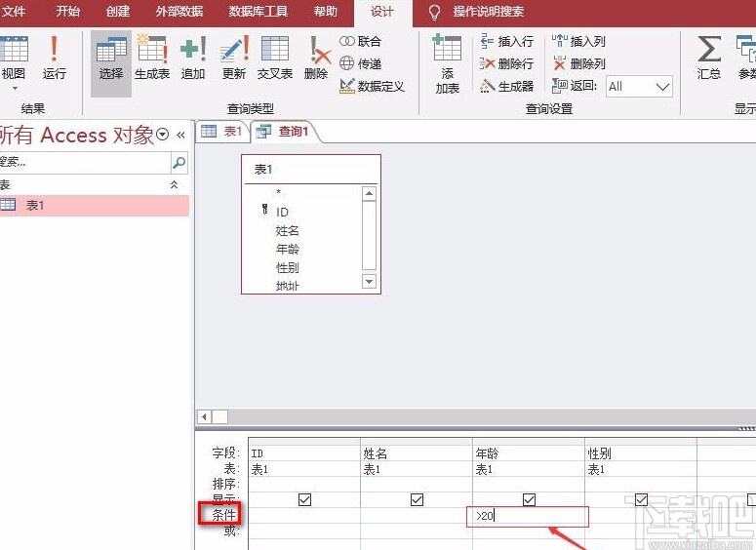Switch to Create (创建) ribbon tab
This screenshot has width=756, height=550.
[118, 11]
